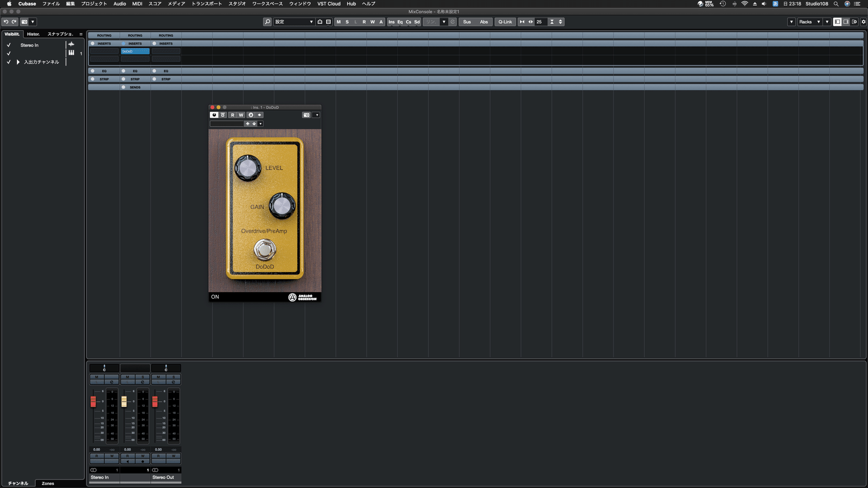Open the ファイル menu
The image size is (868, 488).
[51, 4]
